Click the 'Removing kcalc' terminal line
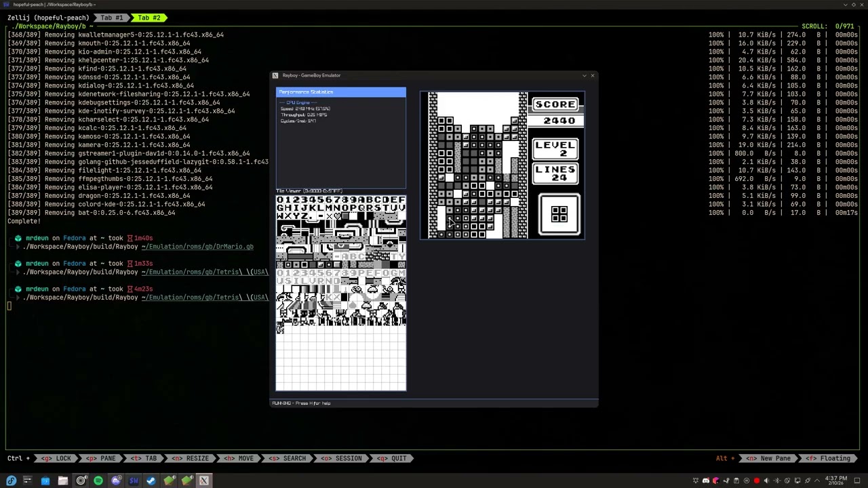This screenshot has height=488, width=868. (98, 128)
